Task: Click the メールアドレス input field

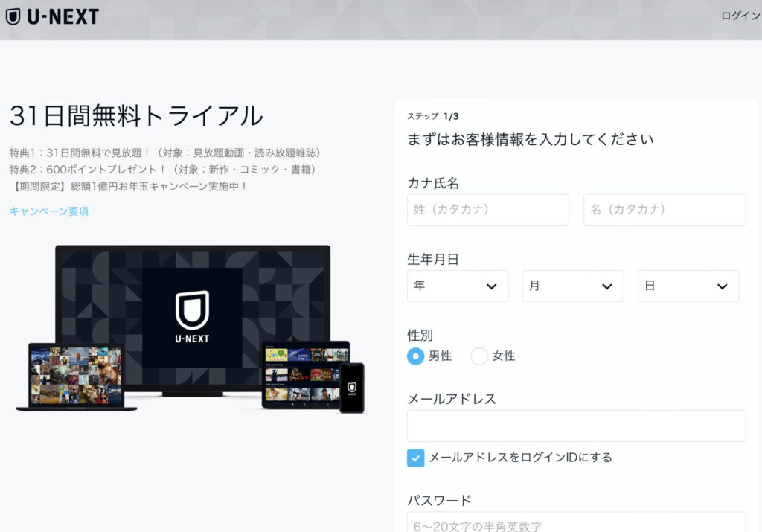Action: pos(576,426)
